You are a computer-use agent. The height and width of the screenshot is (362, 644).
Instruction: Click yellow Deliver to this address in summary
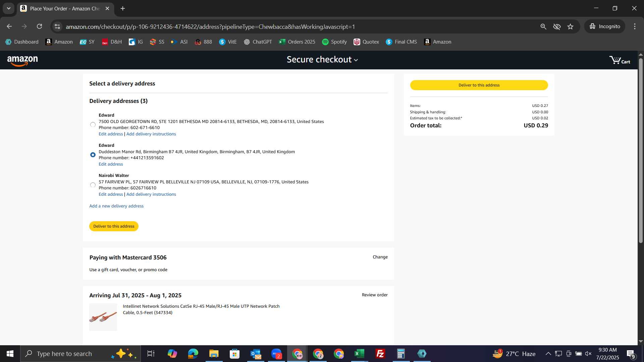tap(479, 85)
